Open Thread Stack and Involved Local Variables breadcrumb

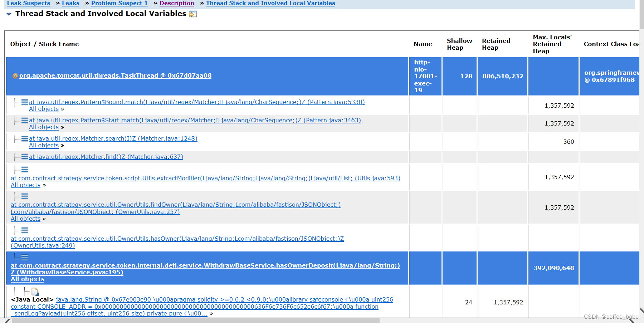pyautogui.click(x=270, y=3)
